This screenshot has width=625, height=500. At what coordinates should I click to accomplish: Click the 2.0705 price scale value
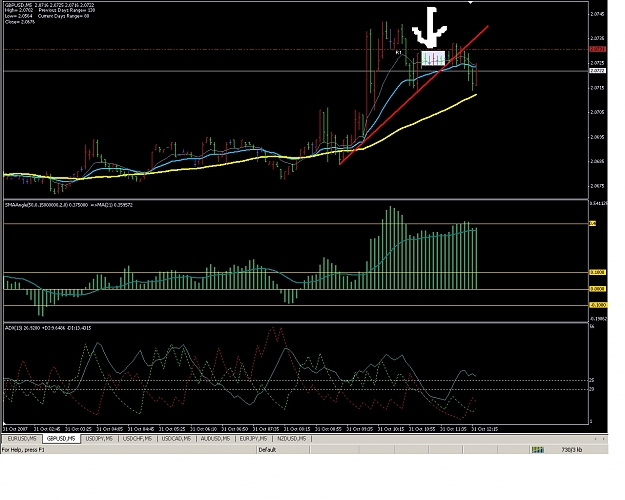[x=597, y=112]
